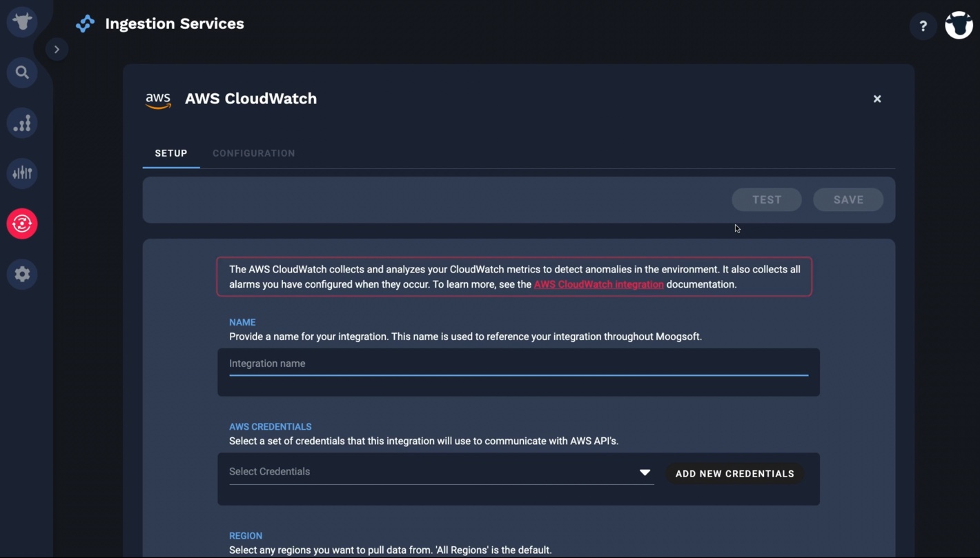Screen dimensions: 980x558
Task: Switch to the Configuration tab
Action: coord(254,153)
